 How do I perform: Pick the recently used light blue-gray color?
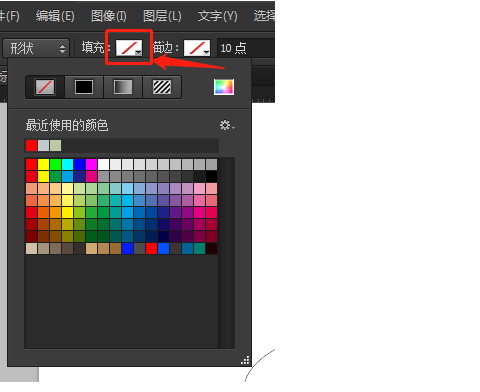43,146
